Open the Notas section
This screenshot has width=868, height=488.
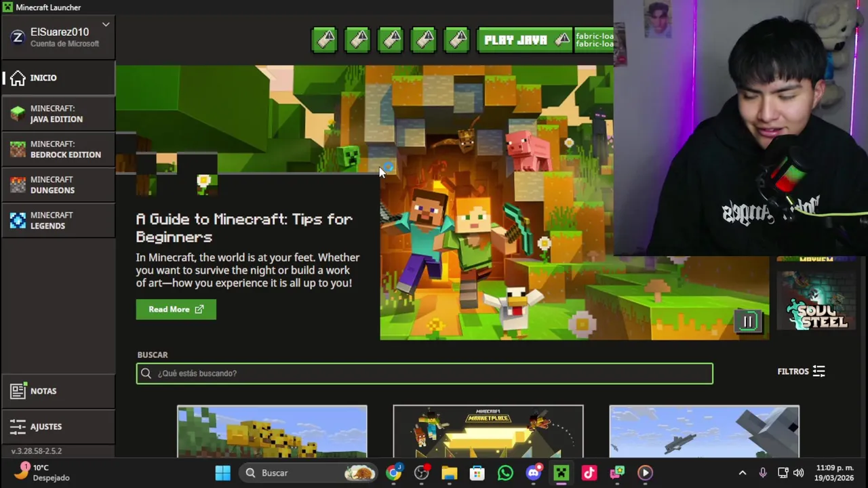(x=58, y=391)
